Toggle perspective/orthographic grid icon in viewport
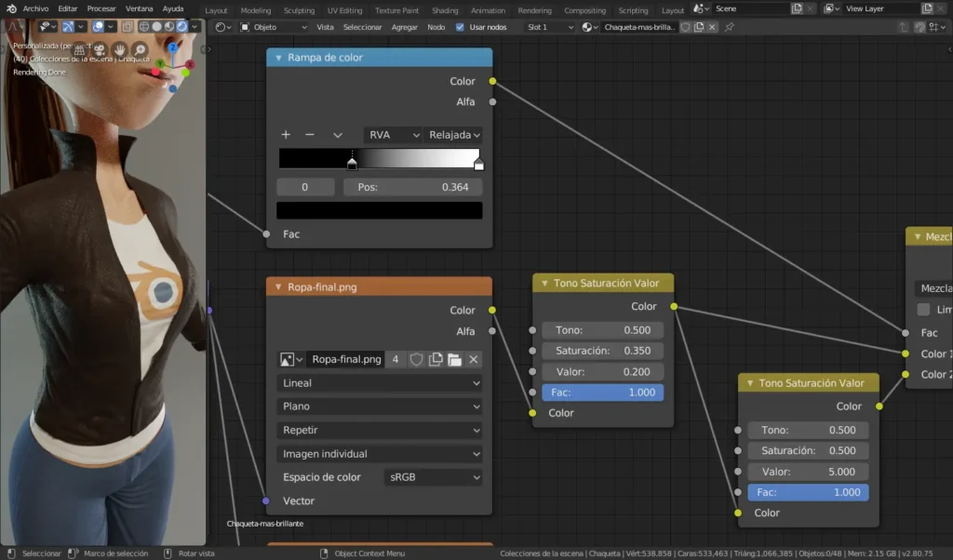953x560 pixels. pyautogui.click(x=79, y=50)
